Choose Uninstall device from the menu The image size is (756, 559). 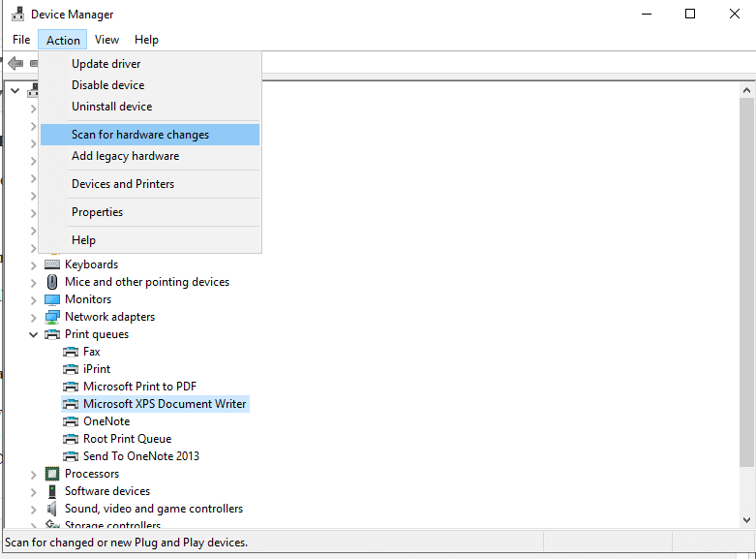pos(111,107)
